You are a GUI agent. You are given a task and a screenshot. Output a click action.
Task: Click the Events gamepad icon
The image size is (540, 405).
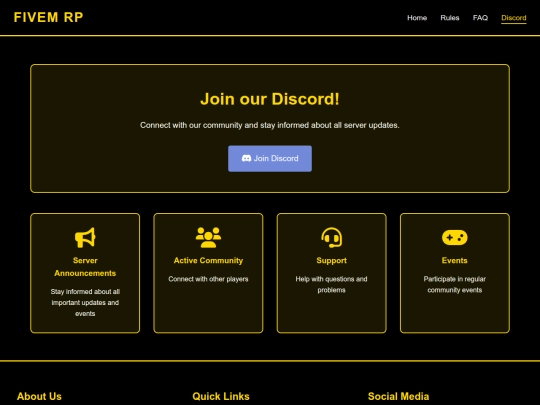click(455, 237)
